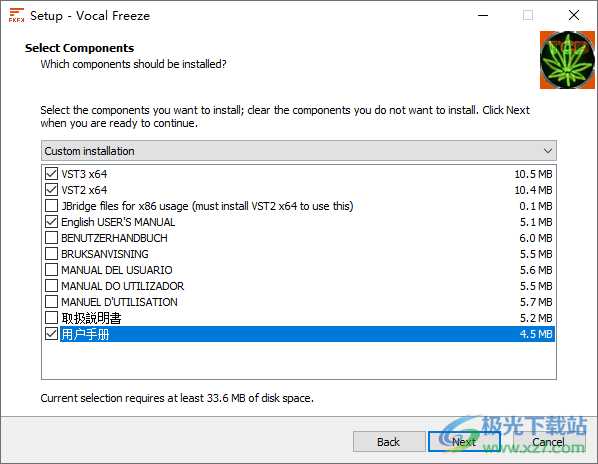Click the FKFX setup icon in title bar
Screen dimensions: 598x464
tap(16, 15)
